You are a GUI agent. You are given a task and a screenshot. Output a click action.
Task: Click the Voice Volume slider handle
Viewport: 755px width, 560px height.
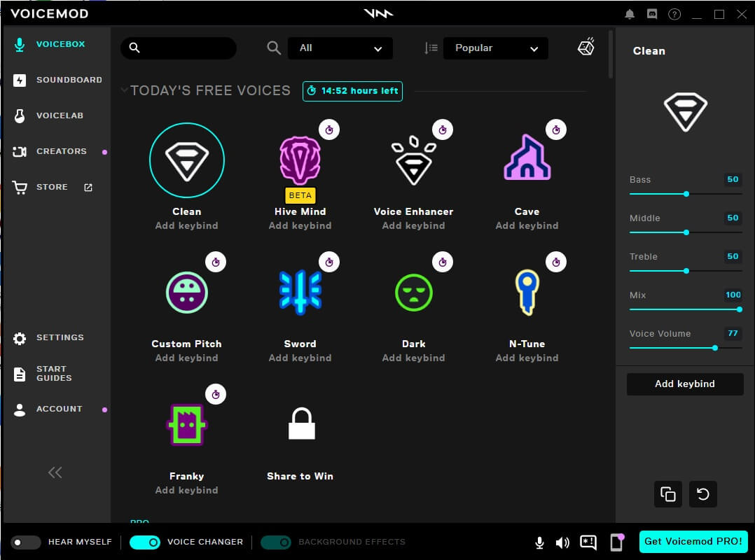click(x=715, y=348)
